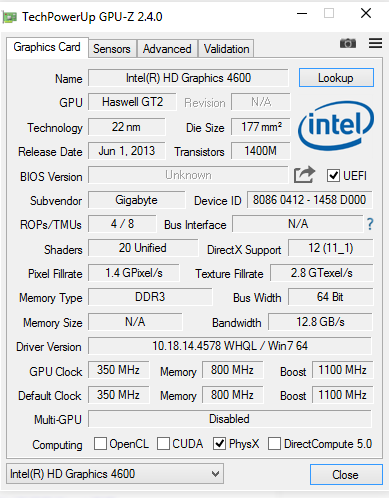
Task: Expand the Intel(R) HD Graphics 4600 dropdown
Action: point(115,474)
